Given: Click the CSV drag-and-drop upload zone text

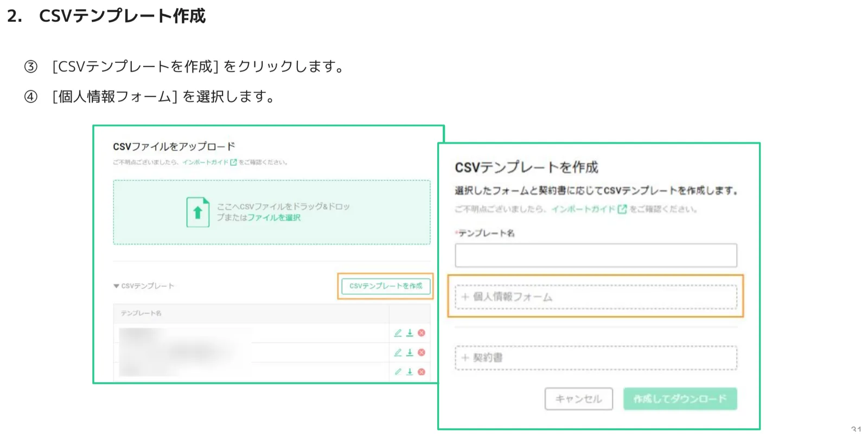Looking at the screenshot, I should (x=283, y=212).
